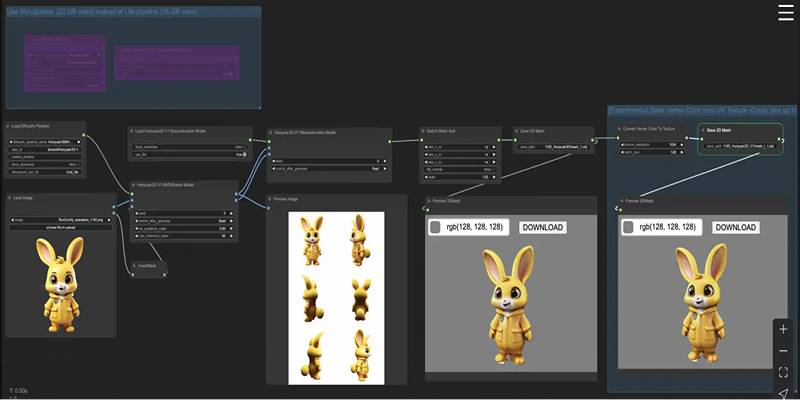Screen dimensions: 800x400
Task: Increase seed in the MVDiffusion Model node
Action: point(231,213)
